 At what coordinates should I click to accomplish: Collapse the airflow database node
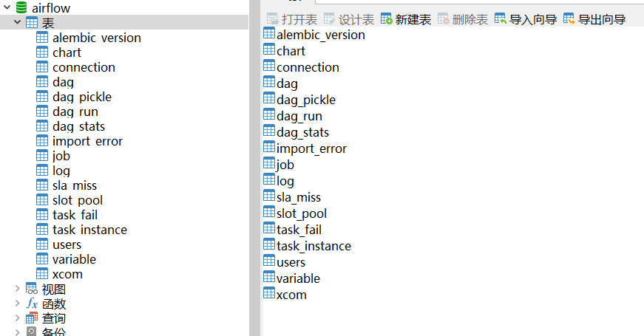point(7,8)
